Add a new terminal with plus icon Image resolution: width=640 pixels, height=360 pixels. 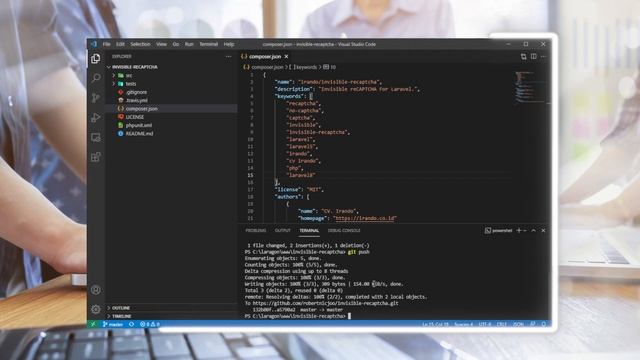[x=519, y=231]
